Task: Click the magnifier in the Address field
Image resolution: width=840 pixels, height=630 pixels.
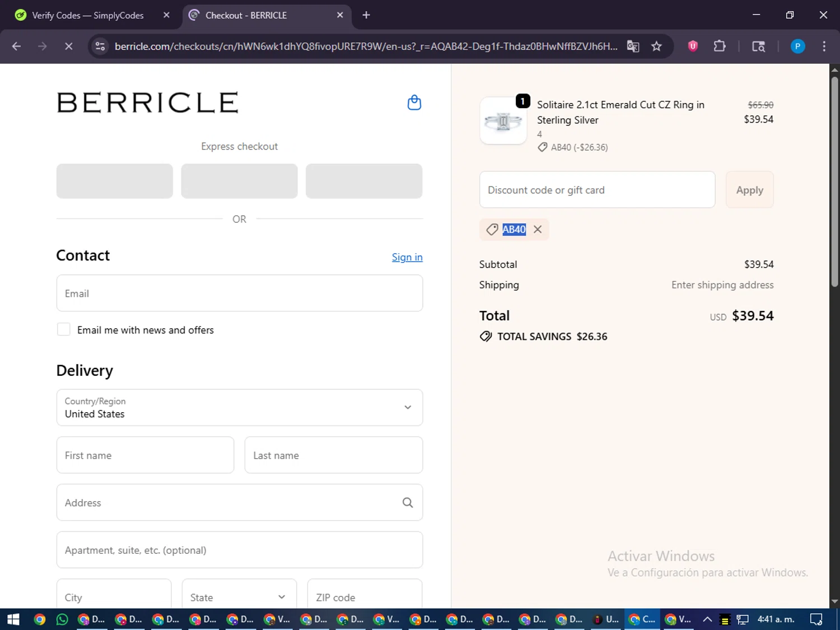Action: click(x=408, y=503)
